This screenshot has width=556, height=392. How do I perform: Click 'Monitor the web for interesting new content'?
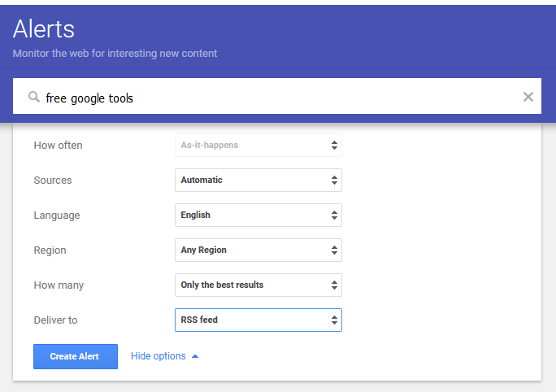[x=115, y=53]
